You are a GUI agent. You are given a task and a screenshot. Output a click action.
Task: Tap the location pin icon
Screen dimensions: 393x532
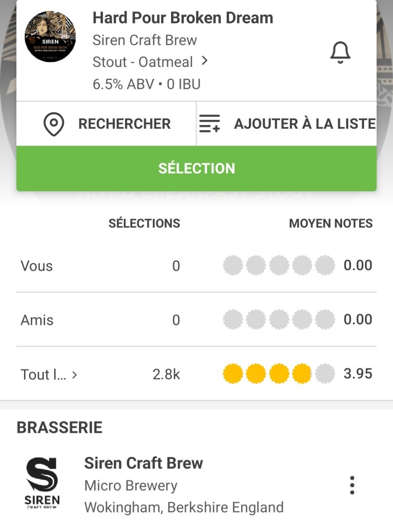(54, 124)
